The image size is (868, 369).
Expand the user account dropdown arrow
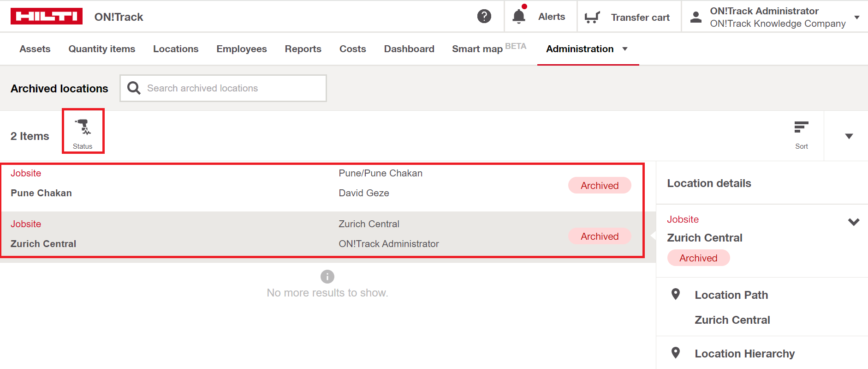tap(857, 18)
